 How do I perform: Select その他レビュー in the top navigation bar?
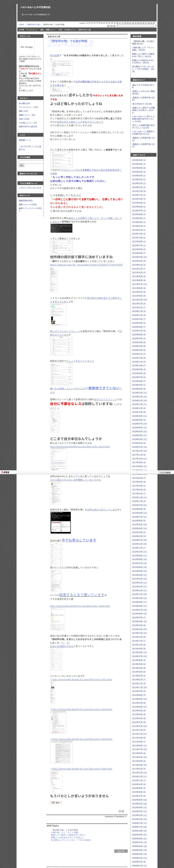pos(70,30)
